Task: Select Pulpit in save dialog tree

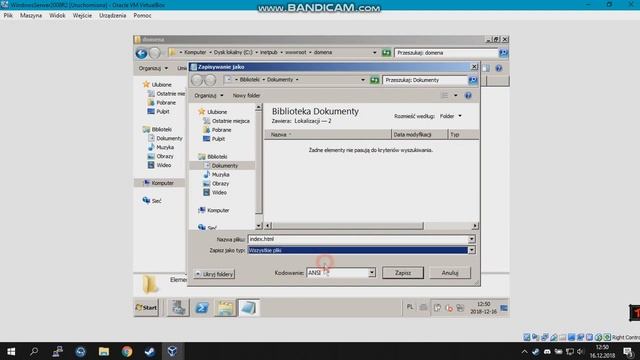Action: (214, 139)
